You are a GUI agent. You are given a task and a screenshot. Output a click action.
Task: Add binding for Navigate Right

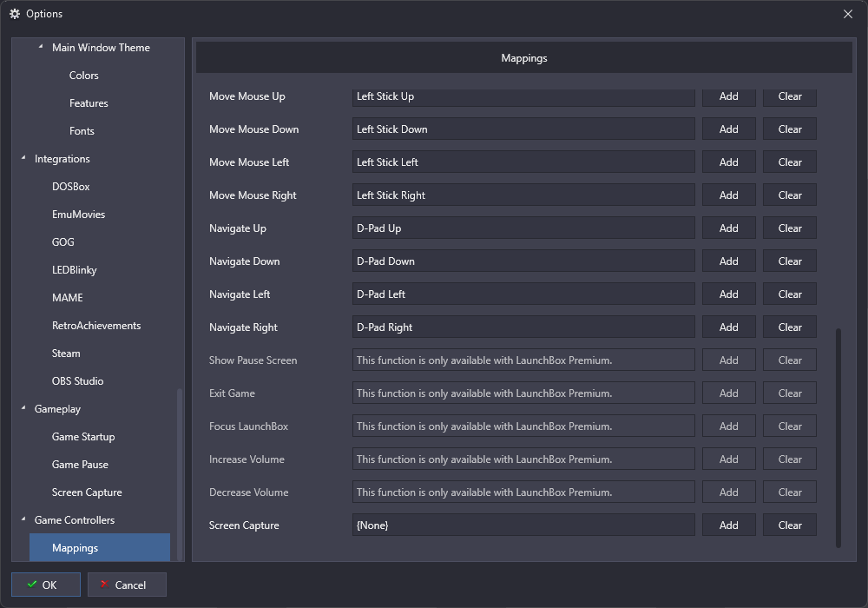click(728, 327)
